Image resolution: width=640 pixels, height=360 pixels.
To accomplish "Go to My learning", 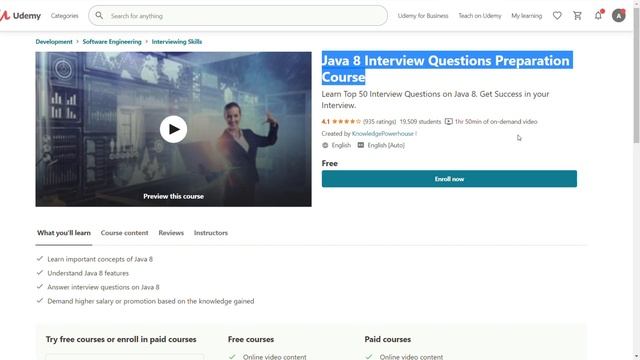I will [527, 16].
